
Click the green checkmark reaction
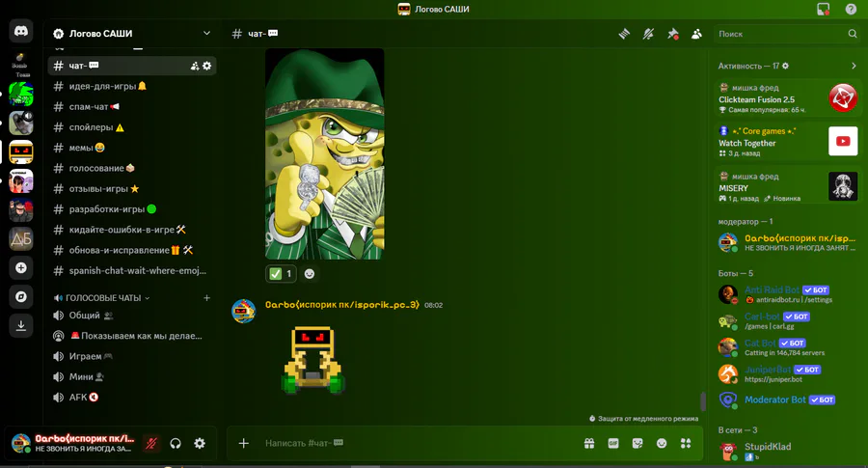(x=281, y=274)
